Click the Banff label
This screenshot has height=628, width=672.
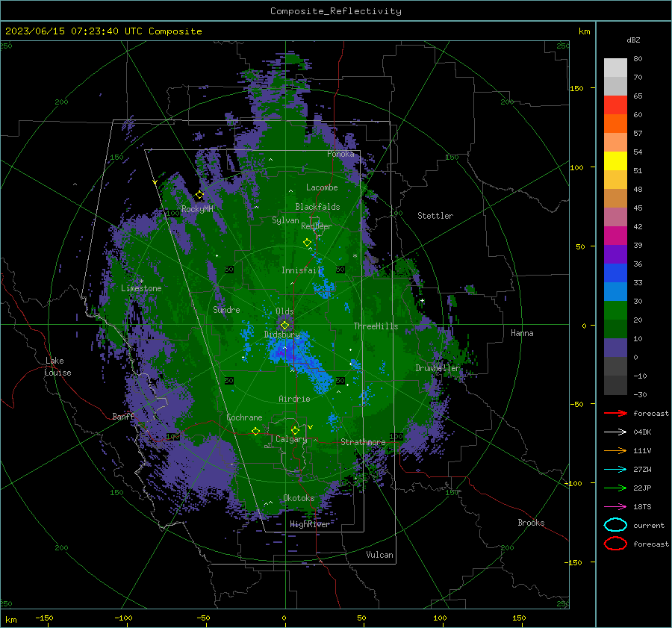(124, 416)
